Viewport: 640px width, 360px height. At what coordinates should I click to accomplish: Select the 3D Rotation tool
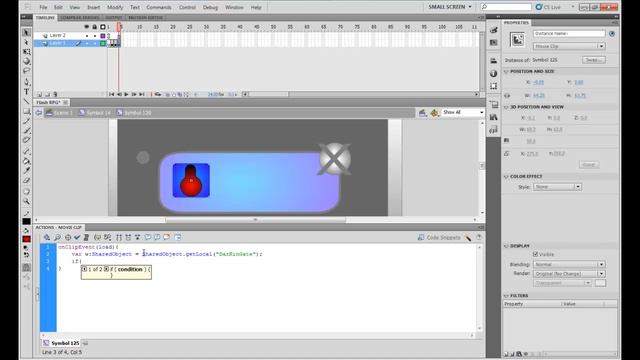click(x=27, y=61)
